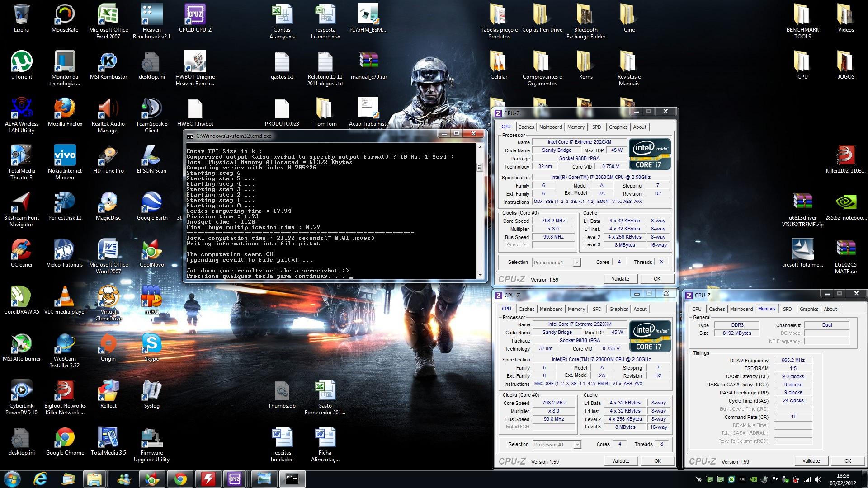Open Caches tab in upper CPU-Z window
Image resolution: width=868 pixels, height=488 pixels.
pyautogui.click(x=526, y=127)
